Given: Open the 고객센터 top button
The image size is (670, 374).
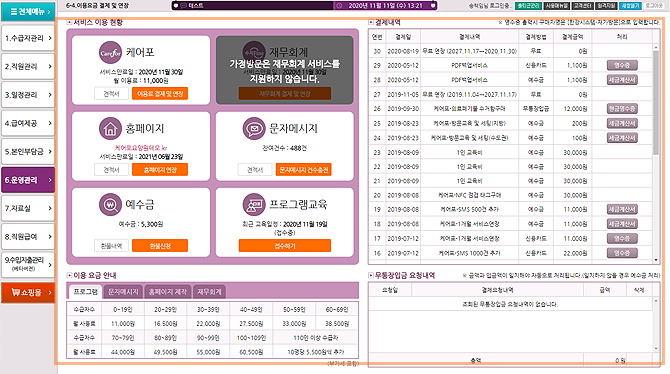Looking at the screenshot, I should tap(582, 6).
